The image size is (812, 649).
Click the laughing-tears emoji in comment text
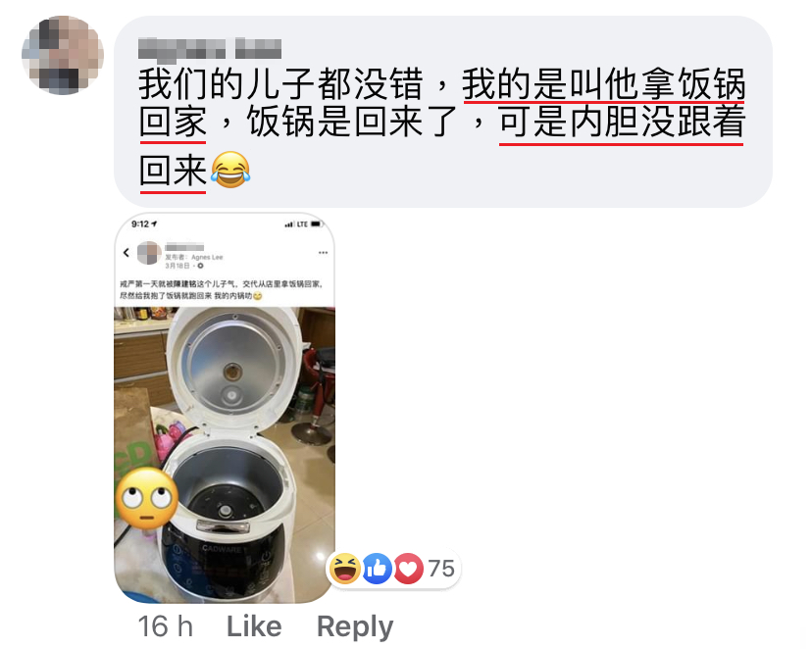pyautogui.click(x=230, y=170)
